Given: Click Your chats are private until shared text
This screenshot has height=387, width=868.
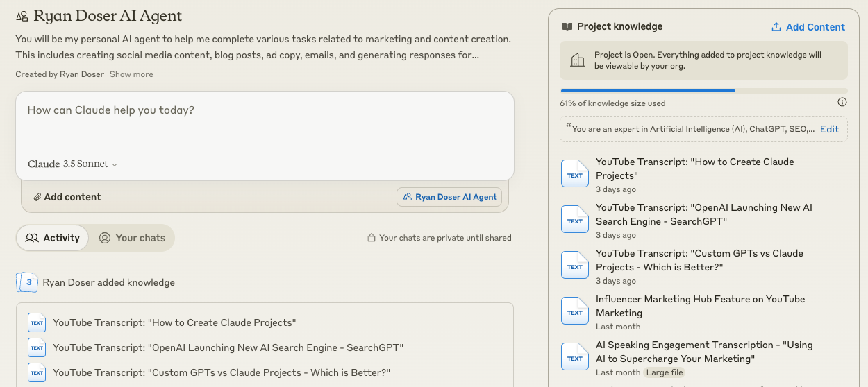Looking at the screenshot, I should tap(445, 238).
